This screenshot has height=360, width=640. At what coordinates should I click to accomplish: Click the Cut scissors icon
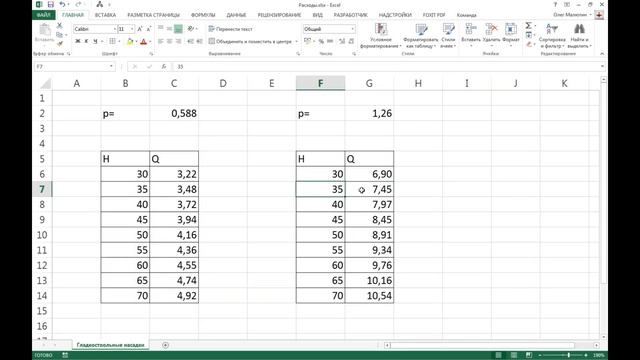coord(60,26)
